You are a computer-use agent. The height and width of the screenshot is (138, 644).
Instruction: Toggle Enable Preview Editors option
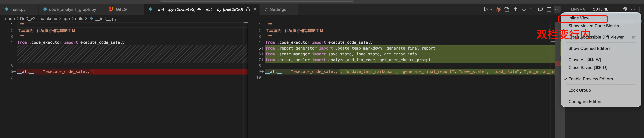tap(590, 79)
